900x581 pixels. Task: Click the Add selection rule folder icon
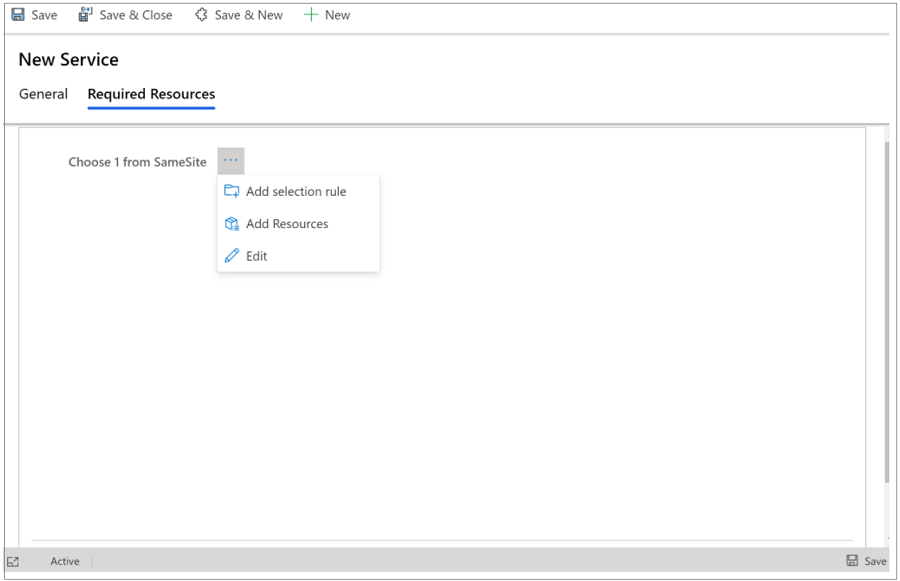pyautogui.click(x=232, y=191)
